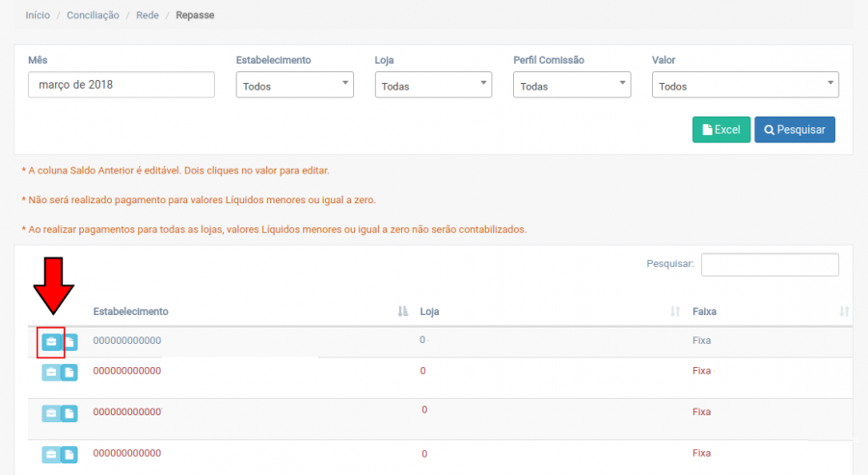
Task: Sort the table by the Loja column
Action: click(675, 312)
